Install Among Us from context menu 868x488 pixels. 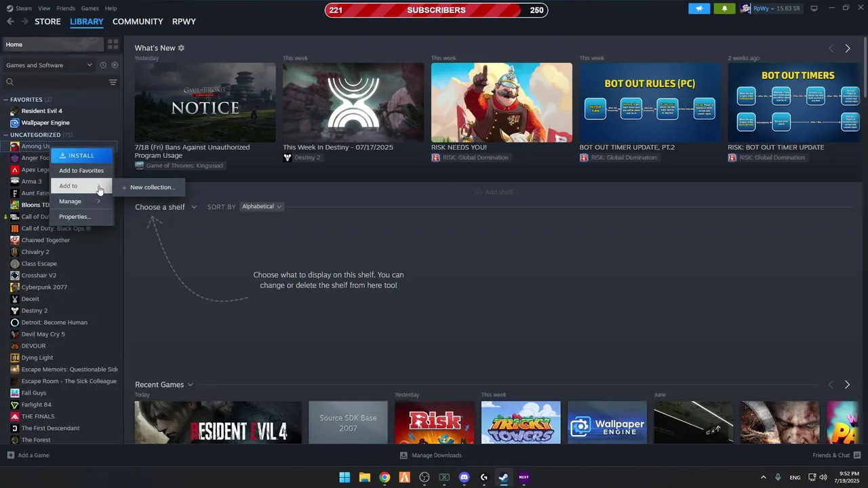81,155
